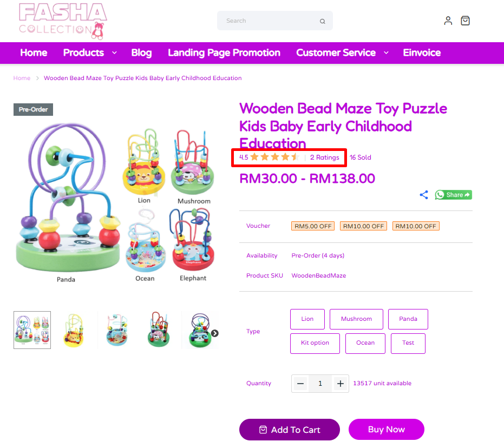Go to Landing Page Promotion
The height and width of the screenshot is (448, 504).
224,52
